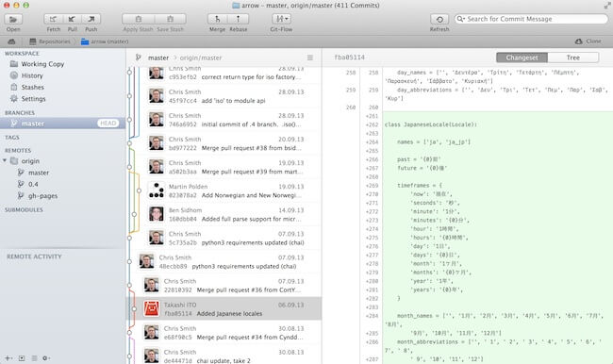Switch to the Tree view
Image resolution: width=613 pixels, height=364 pixels.
(573, 58)
